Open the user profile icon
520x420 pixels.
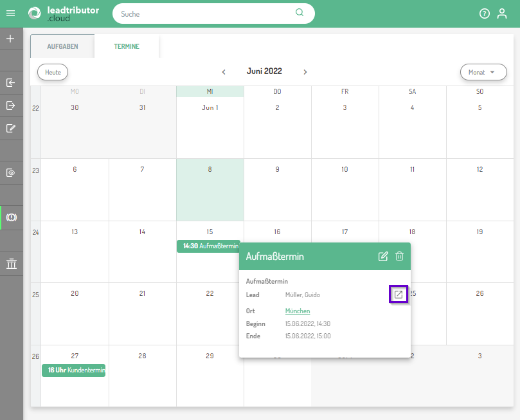[502, 14]
